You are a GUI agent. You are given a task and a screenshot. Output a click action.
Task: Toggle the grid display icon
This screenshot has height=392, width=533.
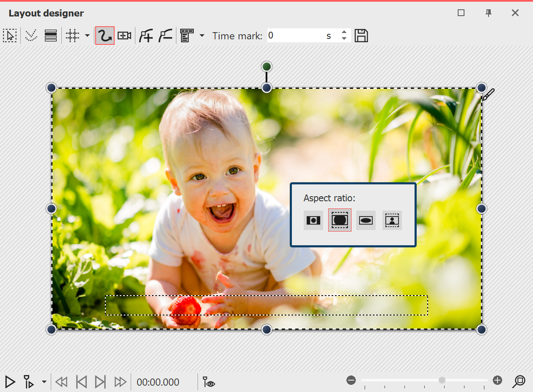pyautogui.click(x=72, y=36)
